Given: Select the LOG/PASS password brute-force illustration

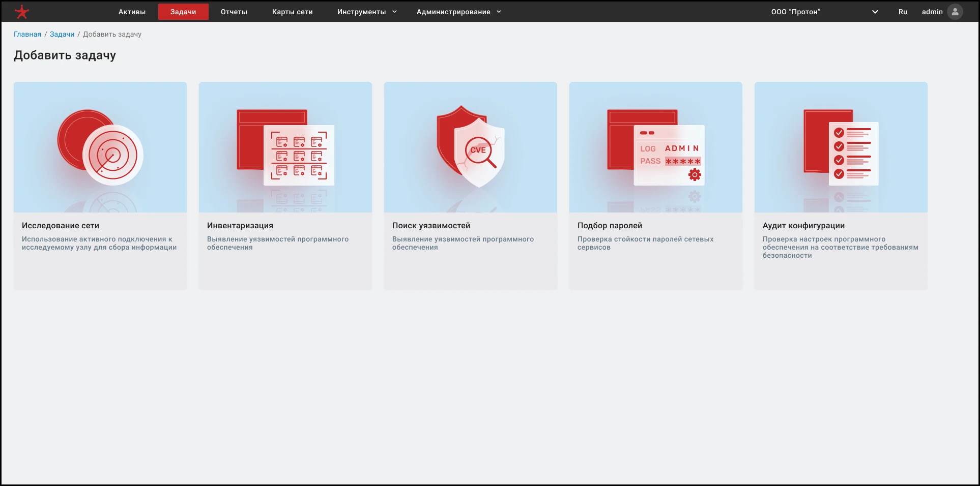Looking at the screenshot, I should click(656, 147).
